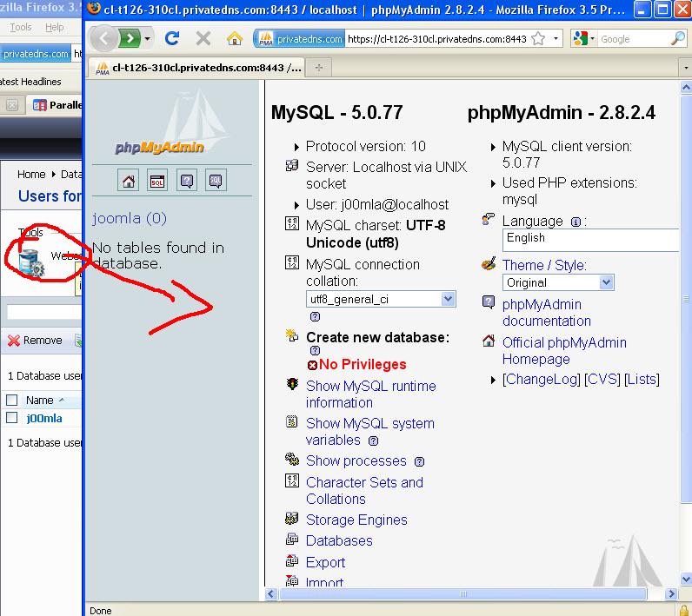This screenshot has width=692, height=616.
Task: Click the Firefox back arrow button
Action: pyautogui.click(x=104, y=39)
